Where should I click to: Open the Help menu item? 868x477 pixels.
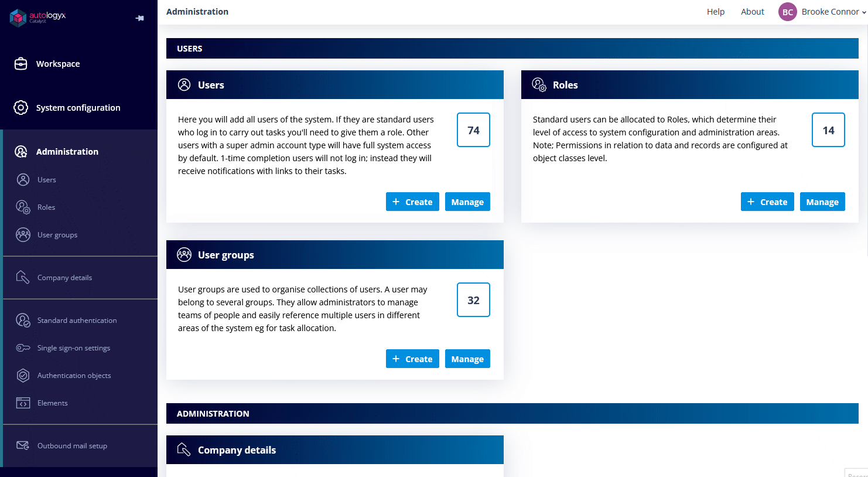(716, 12)
